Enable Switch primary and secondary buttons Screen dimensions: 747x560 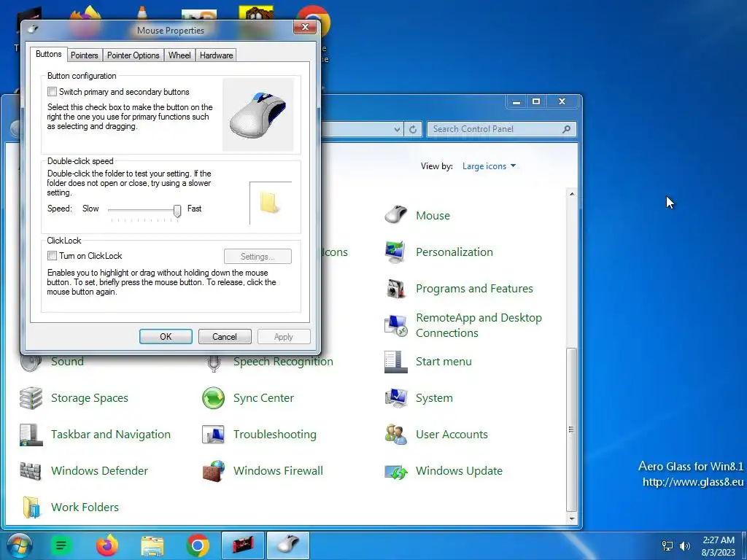[x=52, y=91]
